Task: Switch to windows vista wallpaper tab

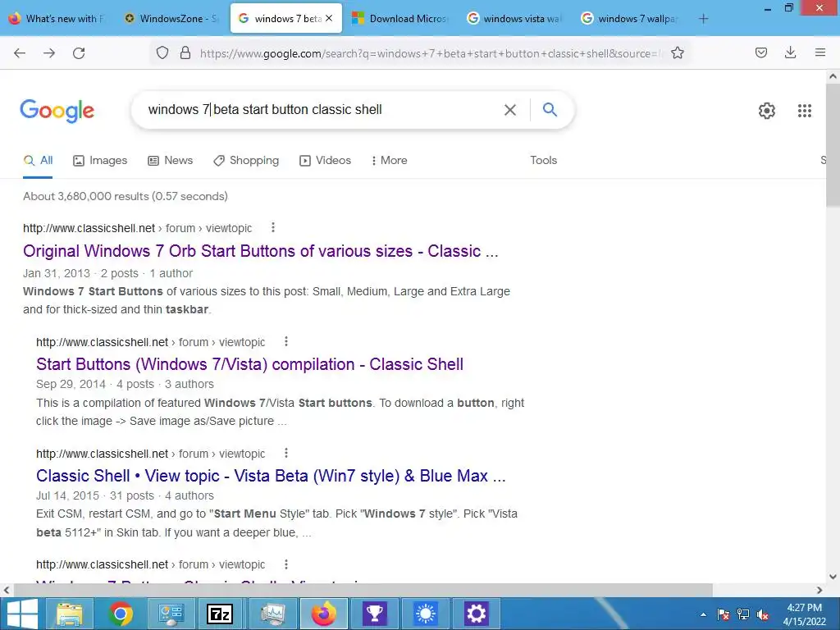Action: click(x=514, y=18)
